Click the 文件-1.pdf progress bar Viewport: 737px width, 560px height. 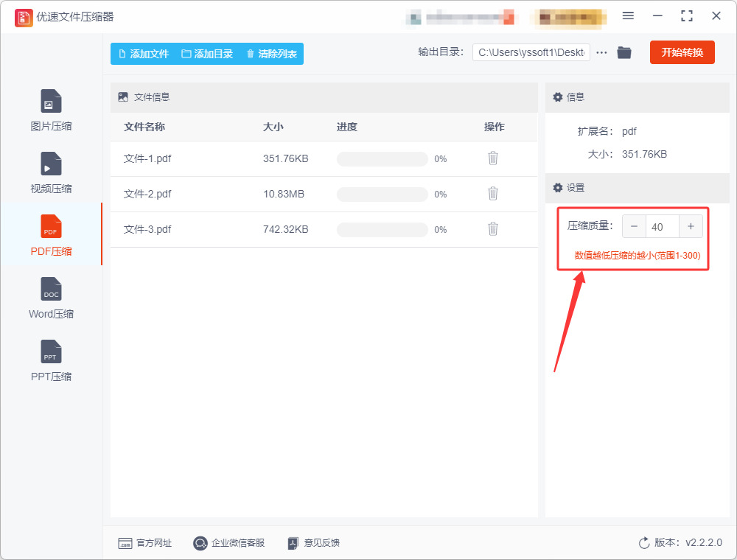(382, 159)
